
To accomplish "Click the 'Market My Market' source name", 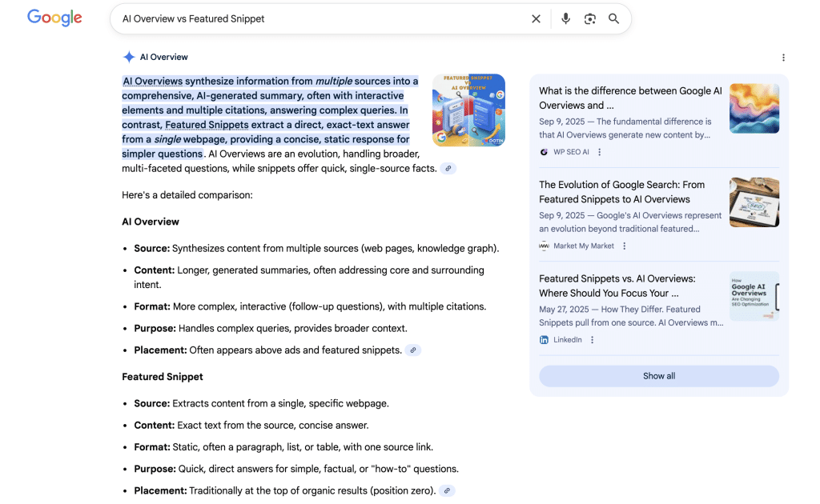I will pyautogui.click(x=584, y=246).
